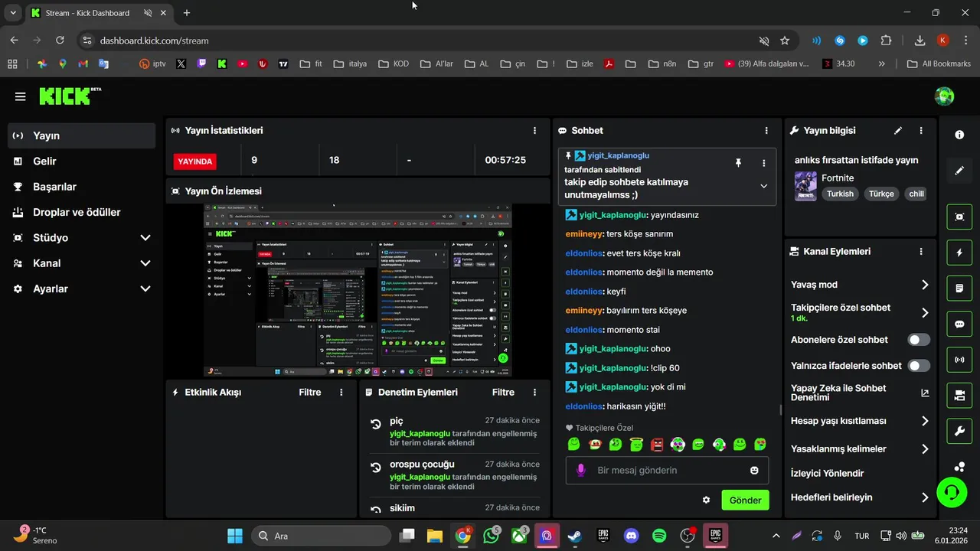The image size is (980, 551).
Task: Open Yasaklanmış kelimeler arrow
Action: coord(925,449)
